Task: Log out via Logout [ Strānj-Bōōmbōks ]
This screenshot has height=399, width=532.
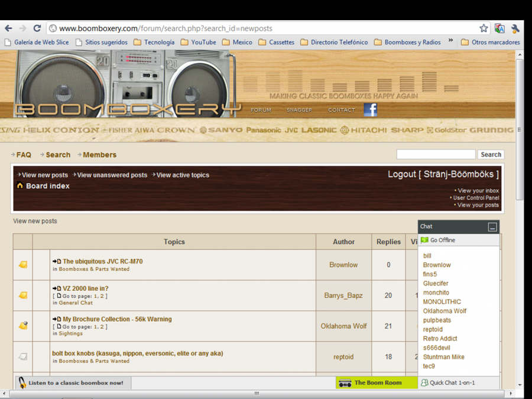Action: click(x=443, y=174)
